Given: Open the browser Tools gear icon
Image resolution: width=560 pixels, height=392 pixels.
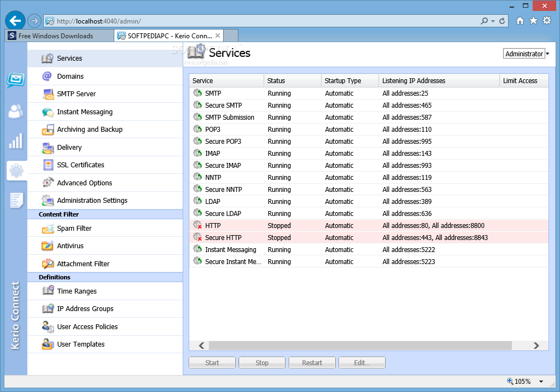Looking at the screenshot, I should pos(547,20).
